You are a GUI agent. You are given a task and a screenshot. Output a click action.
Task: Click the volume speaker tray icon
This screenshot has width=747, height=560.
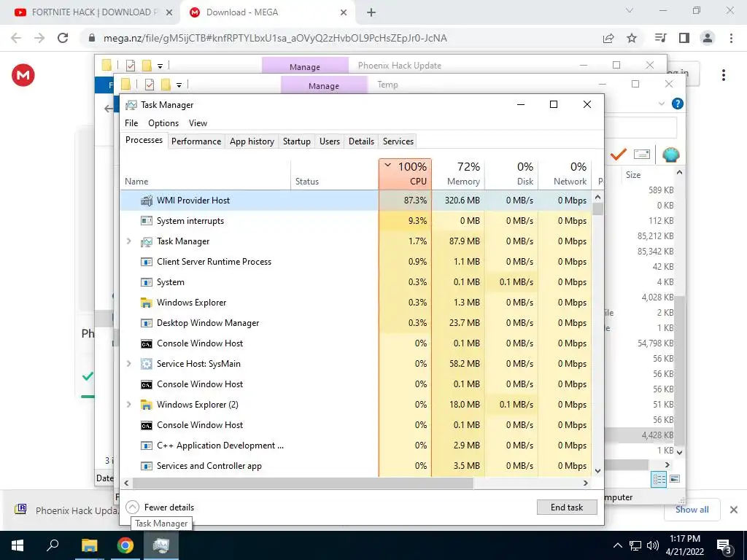pyautogui.click(x=653, y=545)
